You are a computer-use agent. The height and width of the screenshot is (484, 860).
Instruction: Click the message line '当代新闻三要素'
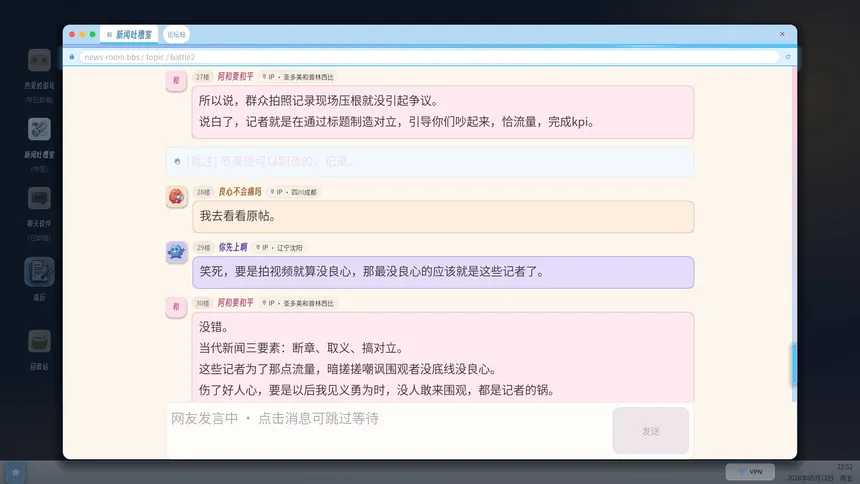(302, 348)
